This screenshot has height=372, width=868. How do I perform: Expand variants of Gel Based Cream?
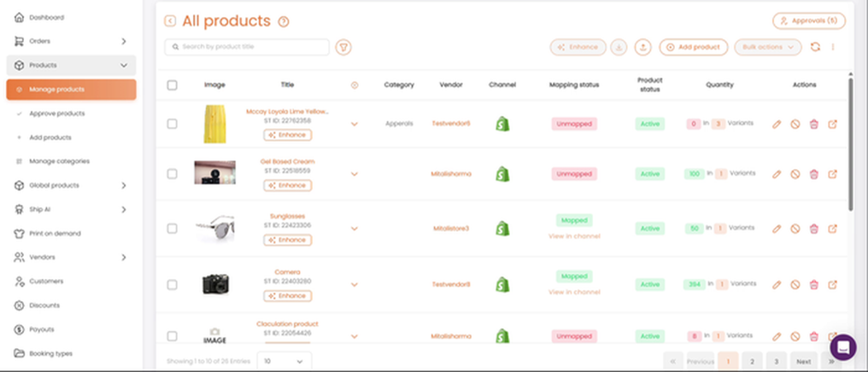[x=355, y=174]
